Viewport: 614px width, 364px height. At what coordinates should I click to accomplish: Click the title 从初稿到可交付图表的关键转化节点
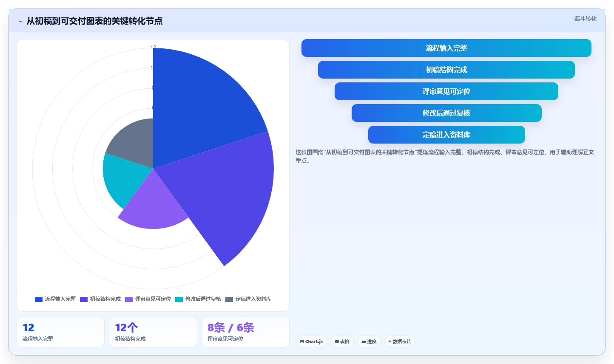pyautogui.click(x=94, y=21)
